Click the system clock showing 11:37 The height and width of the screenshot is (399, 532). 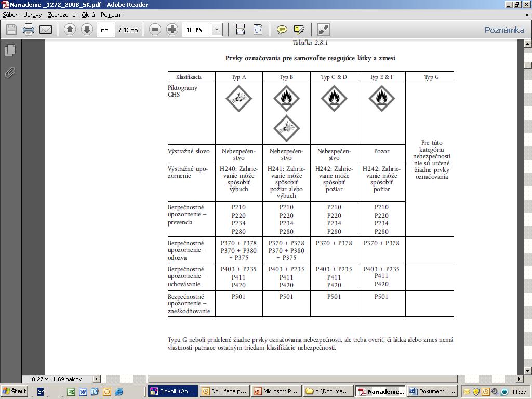click(519, 392)
